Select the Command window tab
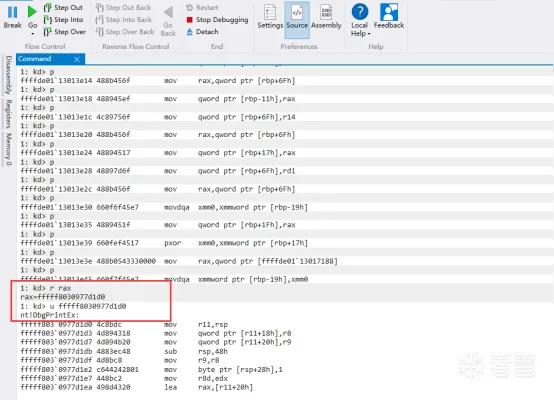This screenshot has width=554, height=400. (x=35, y=59)
